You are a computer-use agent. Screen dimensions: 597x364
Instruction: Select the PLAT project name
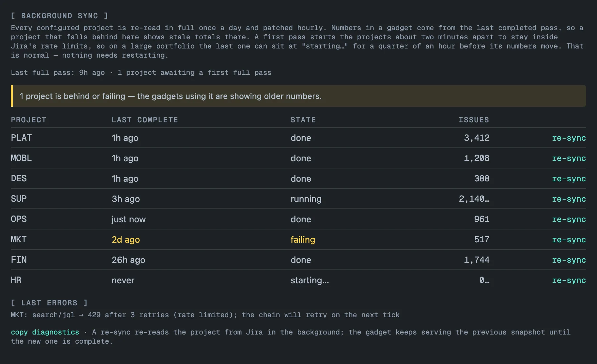[21, 138]
